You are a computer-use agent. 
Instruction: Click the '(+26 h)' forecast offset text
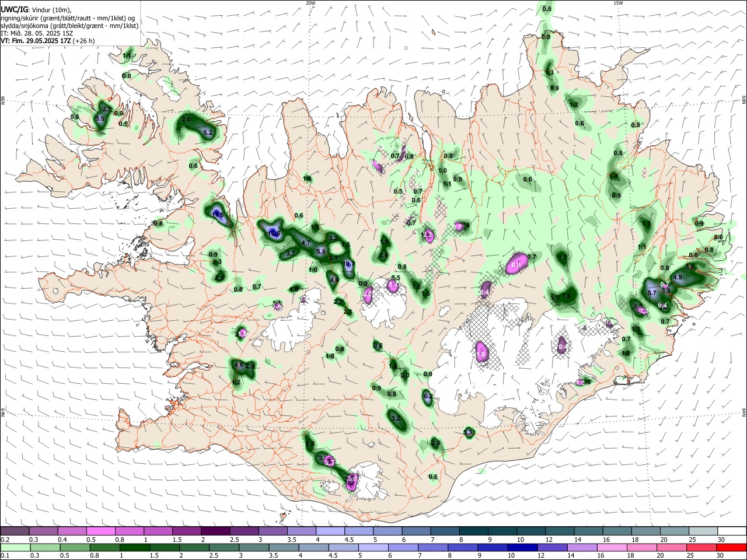tap(84, 41)
